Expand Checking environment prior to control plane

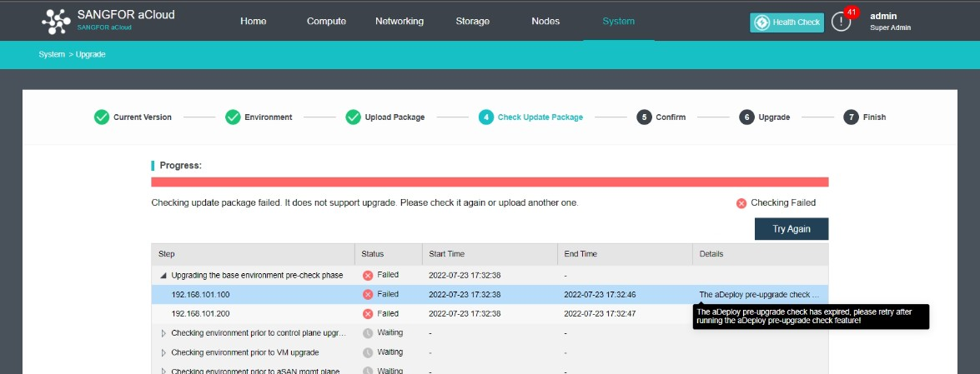pyautogui.click(x=163, y=333)
